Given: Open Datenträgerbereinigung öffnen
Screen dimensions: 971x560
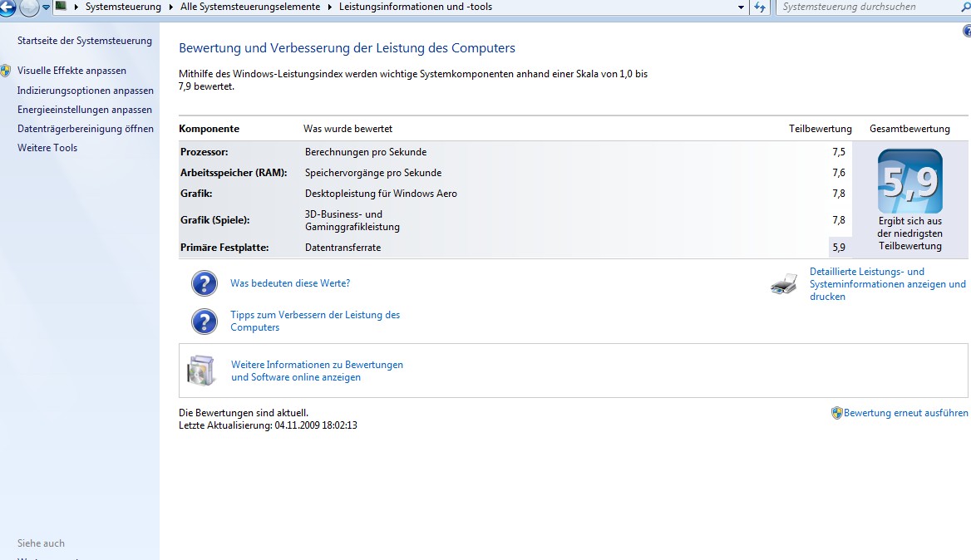Looking at the screenshot, I should click(86, 129).
